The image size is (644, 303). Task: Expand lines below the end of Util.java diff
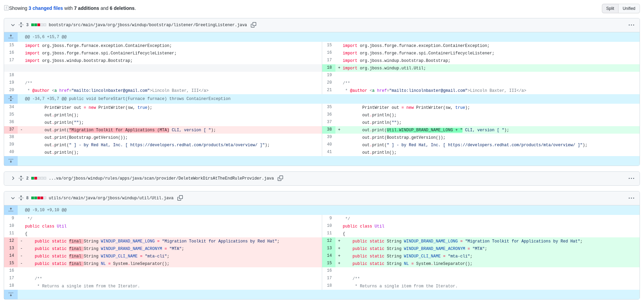(x=11, y=294)
